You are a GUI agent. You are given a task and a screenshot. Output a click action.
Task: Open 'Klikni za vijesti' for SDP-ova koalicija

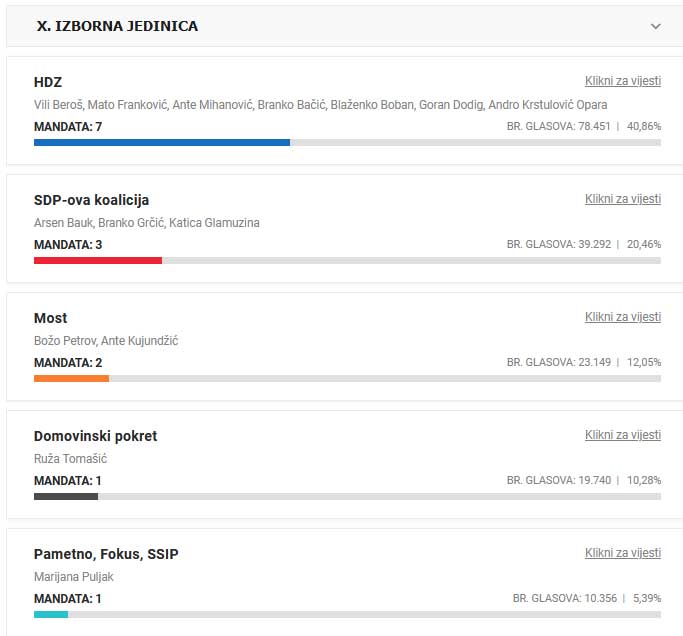pyautogui.click(x=622, y=199)
